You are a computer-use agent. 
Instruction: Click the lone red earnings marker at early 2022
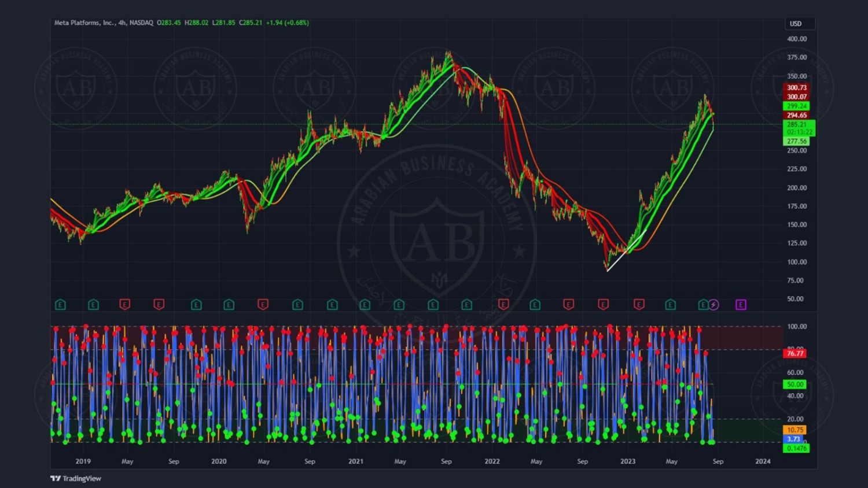tap(503, 305)
